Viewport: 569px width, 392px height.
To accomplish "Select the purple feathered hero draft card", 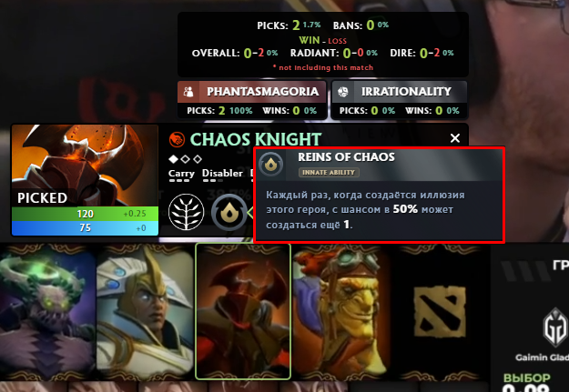I will (x=47, y=312).
